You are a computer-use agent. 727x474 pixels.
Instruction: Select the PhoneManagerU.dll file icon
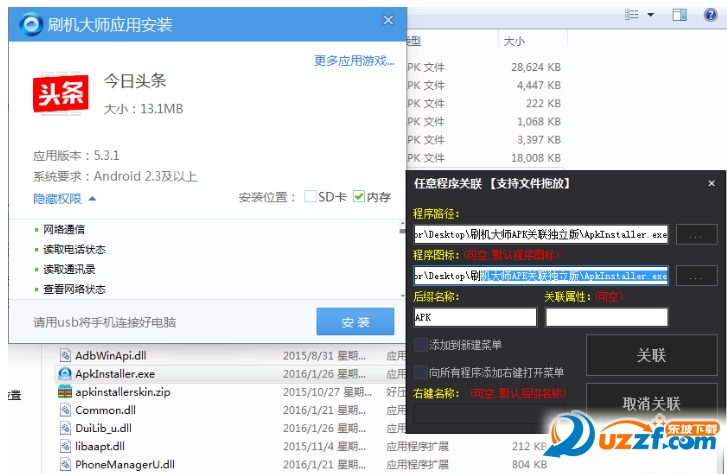[x=65, y=464]
